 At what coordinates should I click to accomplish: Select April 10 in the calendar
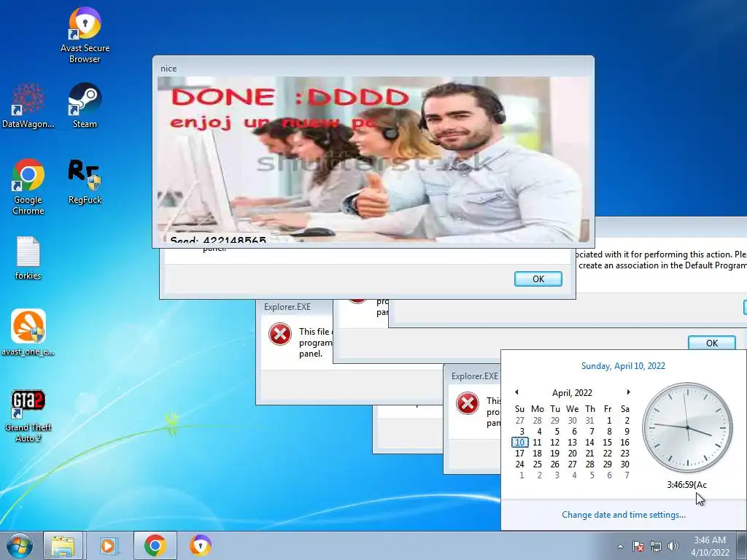519,443
